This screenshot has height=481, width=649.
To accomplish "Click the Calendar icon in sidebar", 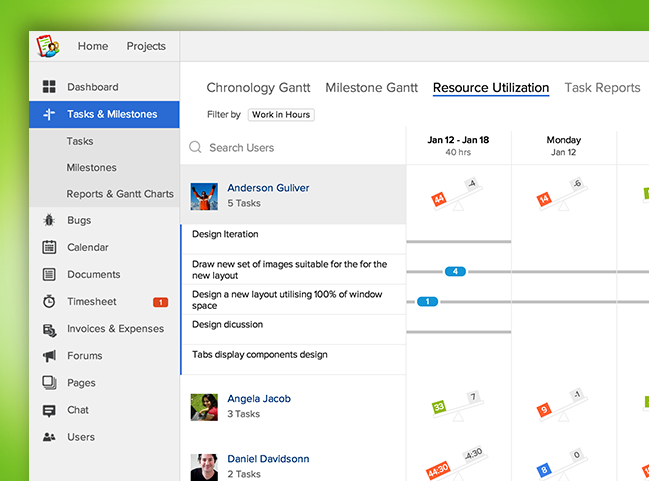I will [x=49, y=247].
